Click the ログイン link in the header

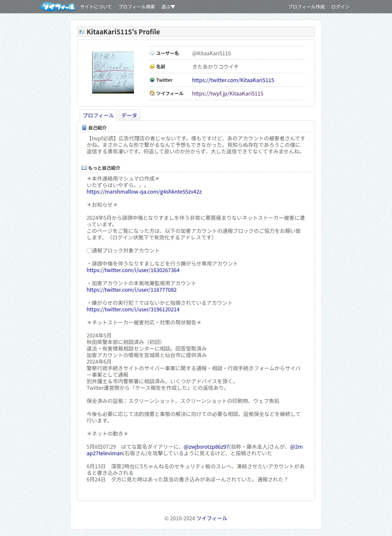pyautogui.click(x=340, y=7)
